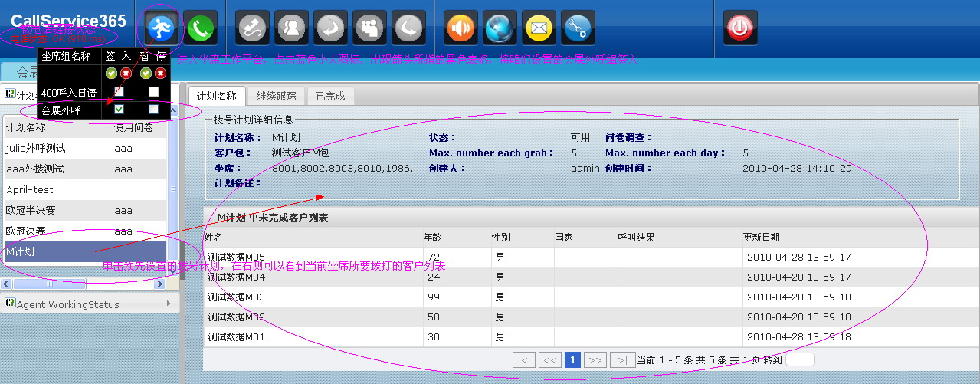The height and width of the screenshot is (384, 980).
Task: Check pause checkbox for 会展外呼
Action: tap(153, 110)
